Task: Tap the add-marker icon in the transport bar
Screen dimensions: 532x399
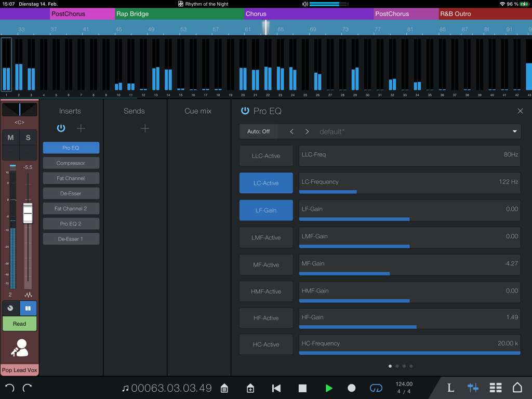Action: tap(250, 388)
